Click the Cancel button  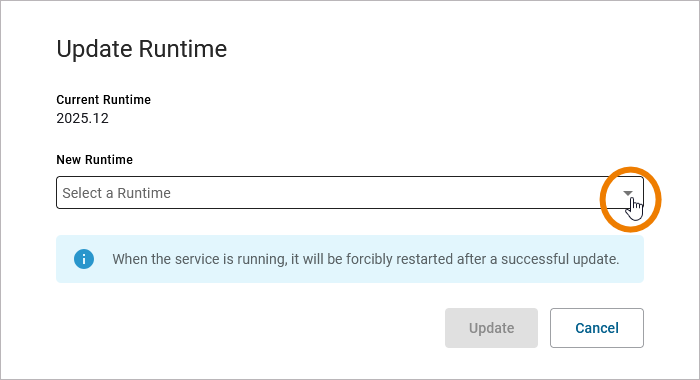click(x=597, y=328)
